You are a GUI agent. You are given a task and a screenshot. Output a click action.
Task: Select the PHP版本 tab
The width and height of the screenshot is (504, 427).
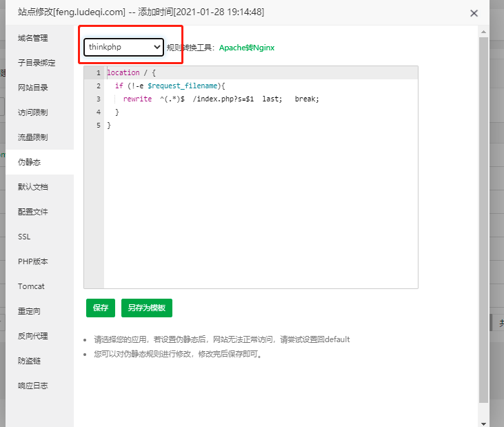pos(32,261)
